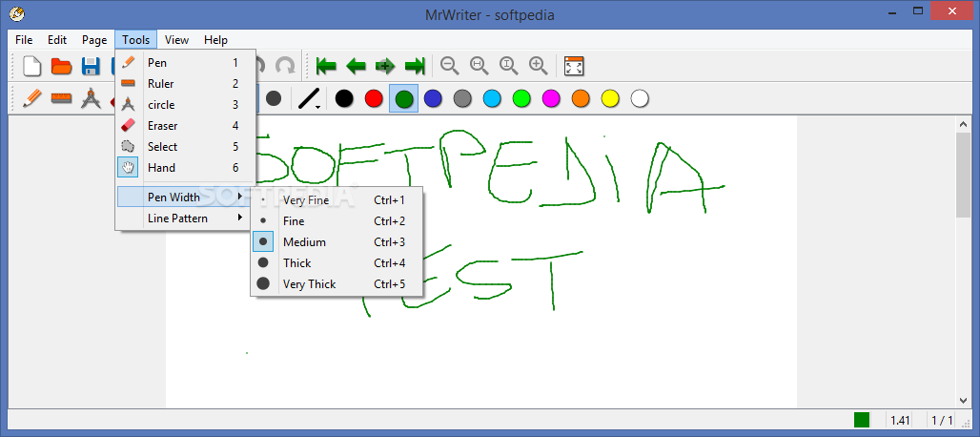The width and height of the screenshot is (980, 437).
Task: Click the scrollbar down arrow
Action: pyautogui.click(x=963, y=400)
